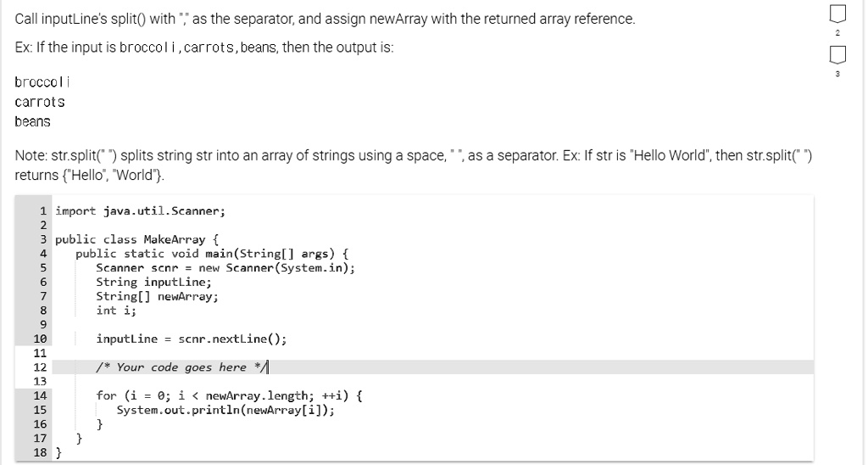Click line number 12 in the gutter
The height and width of the screenshot is (465, 868).
(x=40, y=367)
